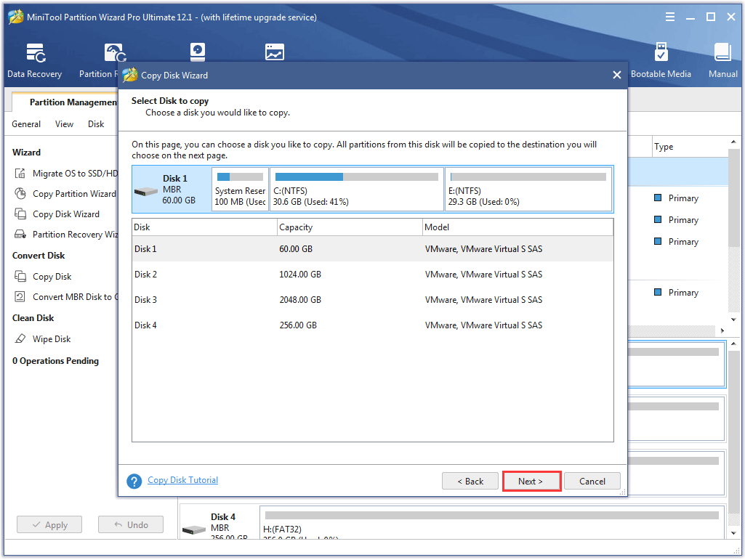Open the Copy Disk Tutorial link

[x=183, y=480]
